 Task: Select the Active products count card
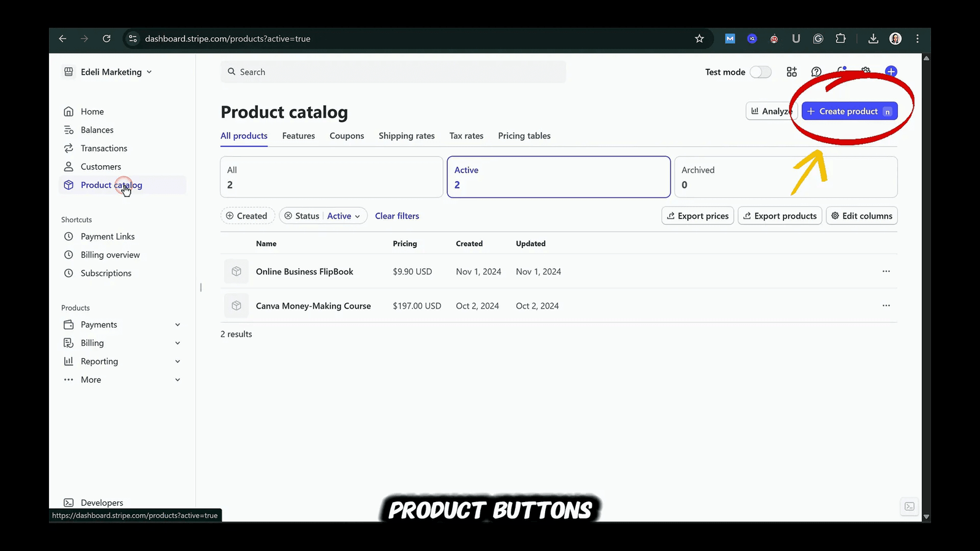(x=559, y=177)
